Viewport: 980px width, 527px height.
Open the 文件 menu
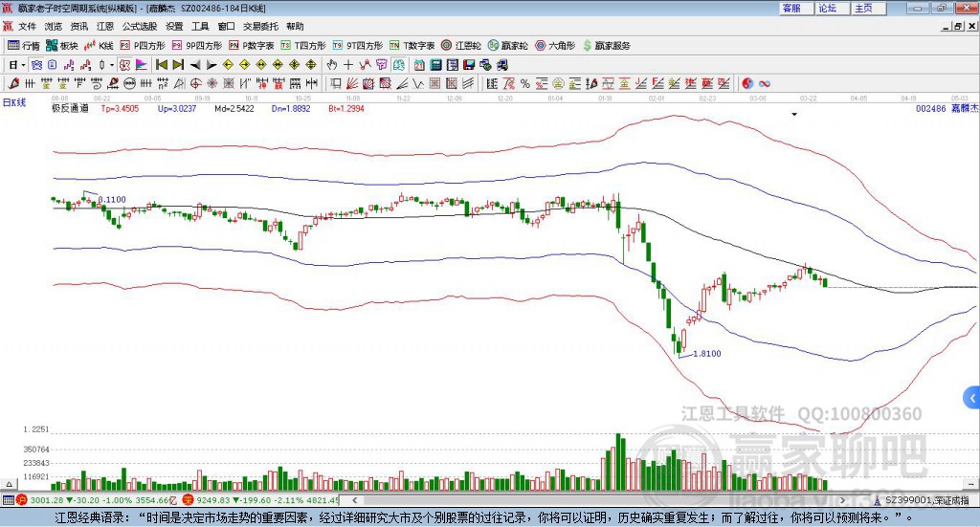click(27, 26)
